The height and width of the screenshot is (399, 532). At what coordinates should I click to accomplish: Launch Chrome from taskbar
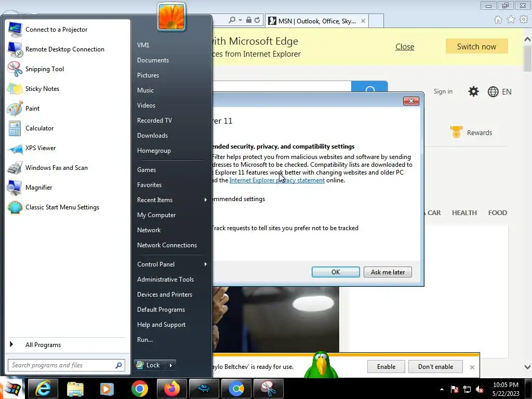pyautogui.click(x=139, y=389)
